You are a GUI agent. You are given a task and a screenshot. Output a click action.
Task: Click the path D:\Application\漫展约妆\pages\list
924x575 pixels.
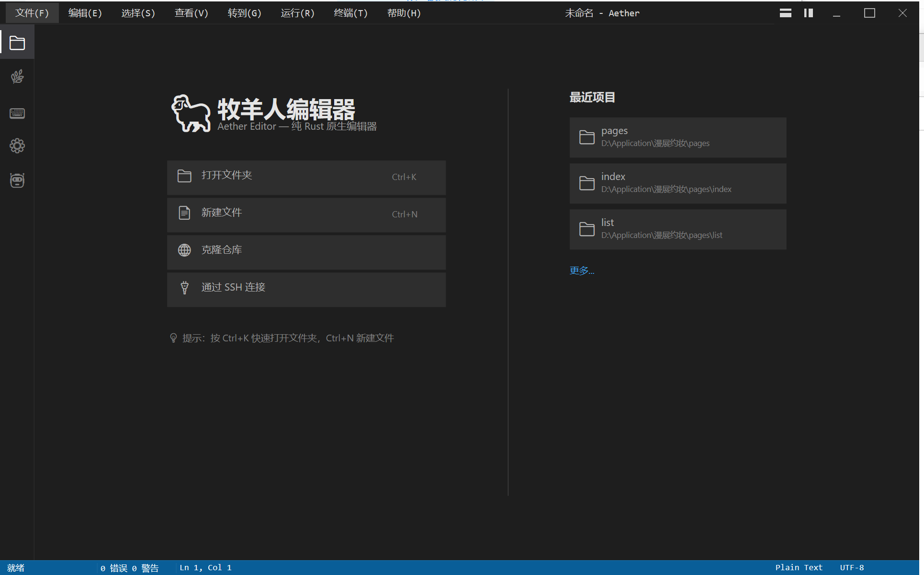(662, 235)
